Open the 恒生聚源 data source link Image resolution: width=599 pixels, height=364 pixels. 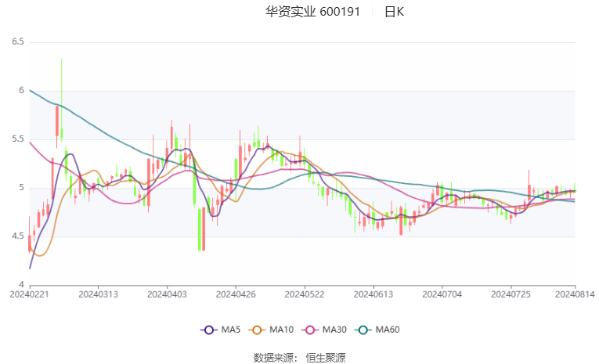tap(325, 357)
